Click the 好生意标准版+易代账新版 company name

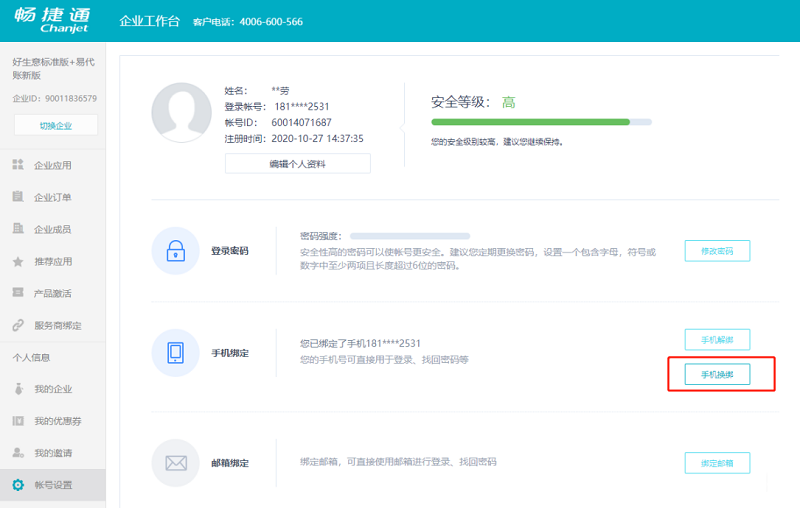tap(54, 68)
